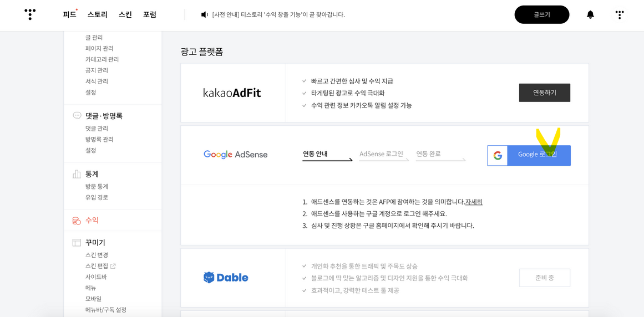This screenshot has height=317, width=644.
Task: Click the 통계 bar chart icon
Action: 77,174
